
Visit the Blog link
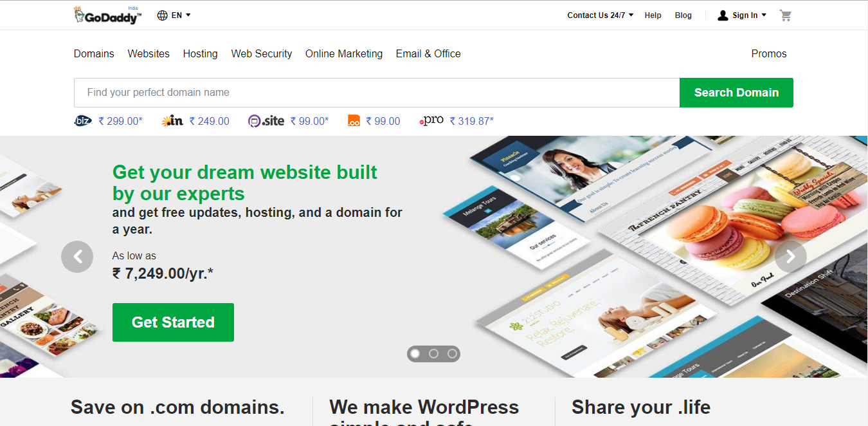pyautogui.click(x=683, y=15)
